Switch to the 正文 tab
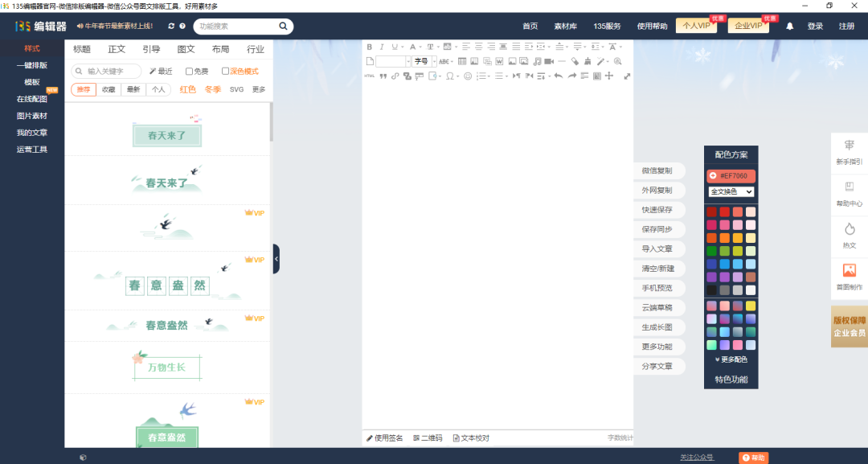 coord(117,49)
